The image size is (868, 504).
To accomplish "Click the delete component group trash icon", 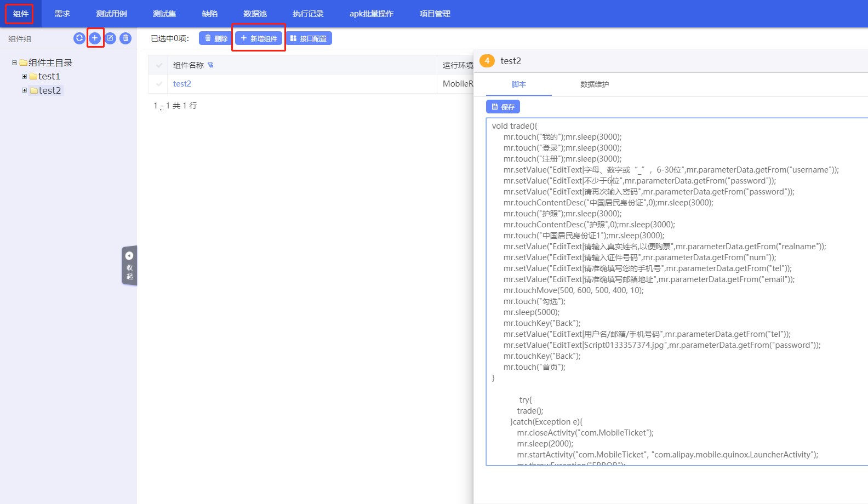I will point(125,38).
